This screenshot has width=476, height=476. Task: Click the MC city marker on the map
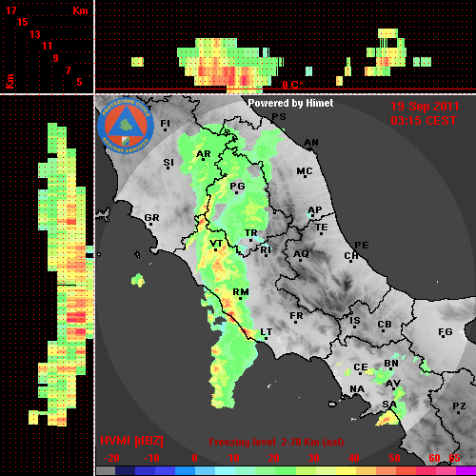[305, 176]
